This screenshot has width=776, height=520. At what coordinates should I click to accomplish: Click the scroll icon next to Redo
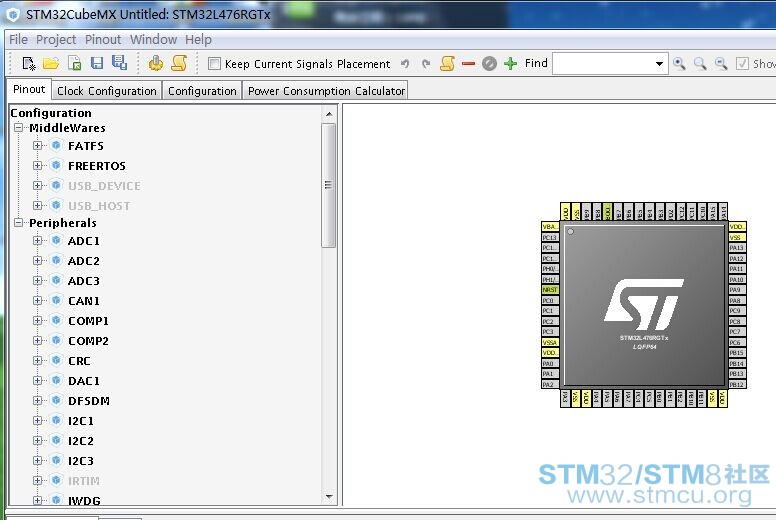tap(447, 63)
